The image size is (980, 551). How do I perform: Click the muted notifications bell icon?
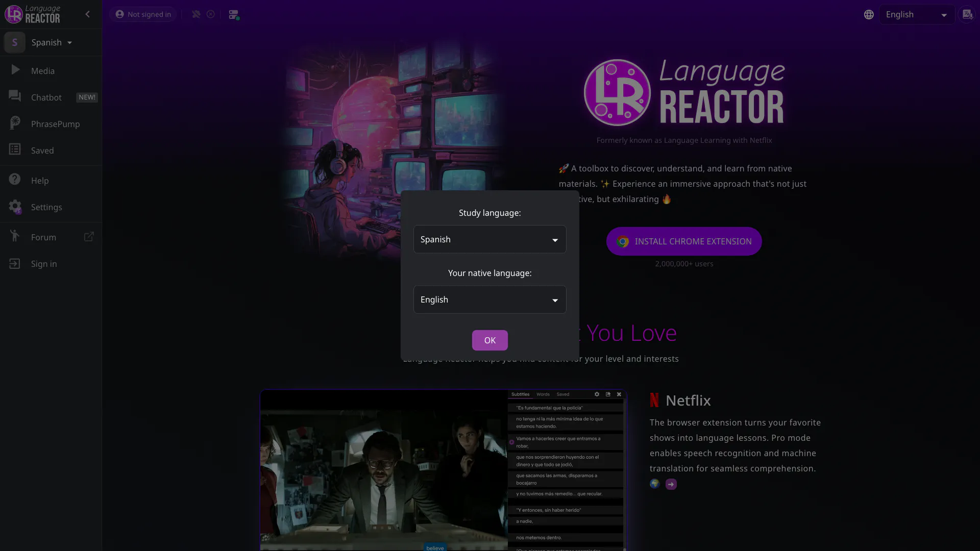pos(195,14)
